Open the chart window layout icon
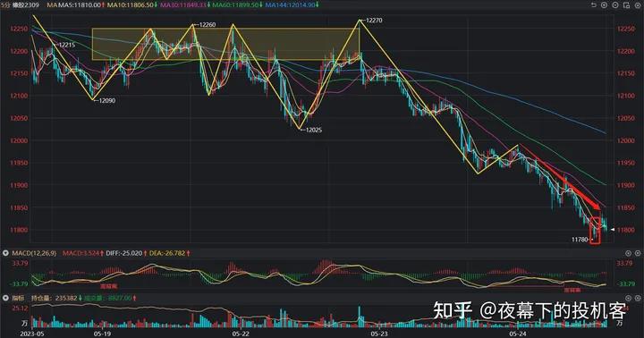Viewport: 644px width, 338px height. (x=626, y=5)
